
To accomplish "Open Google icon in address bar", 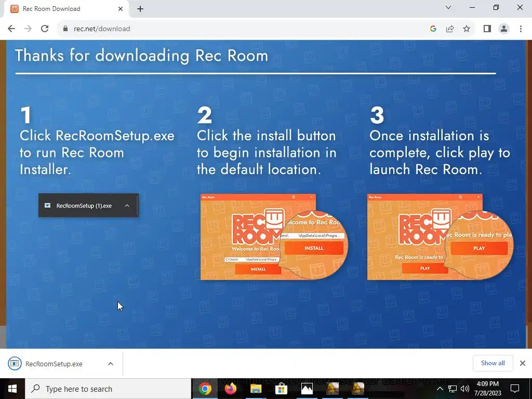I will (433, 29).
